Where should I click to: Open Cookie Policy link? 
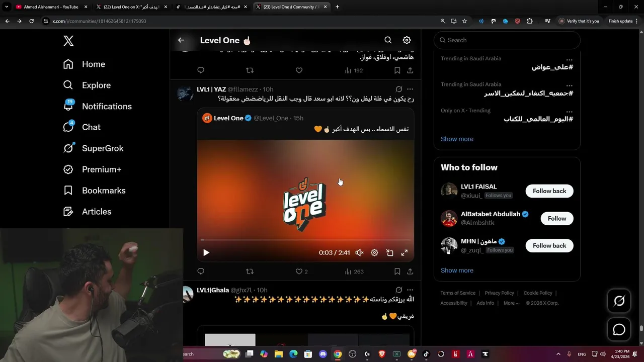(x=538, y=293)
